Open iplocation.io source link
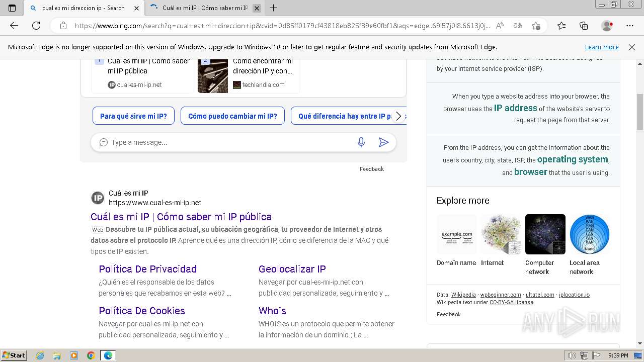 coord(574,295)
